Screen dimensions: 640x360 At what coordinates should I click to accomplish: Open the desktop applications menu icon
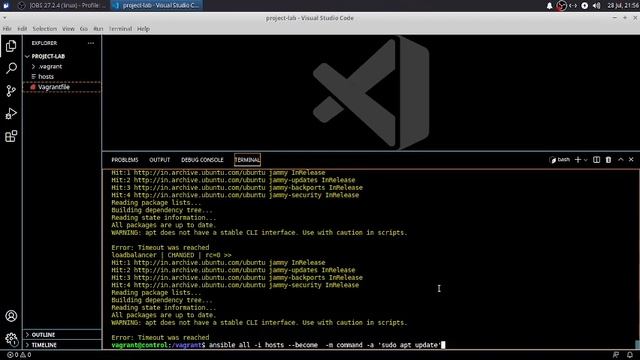click(6, 5)
